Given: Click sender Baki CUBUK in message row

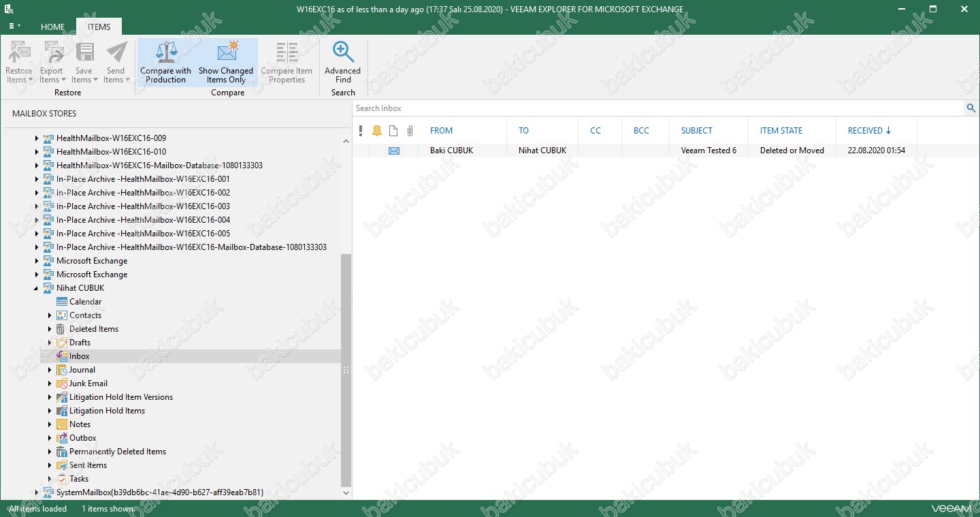Looking at the screenshot, I should click(x=451, y=151).
